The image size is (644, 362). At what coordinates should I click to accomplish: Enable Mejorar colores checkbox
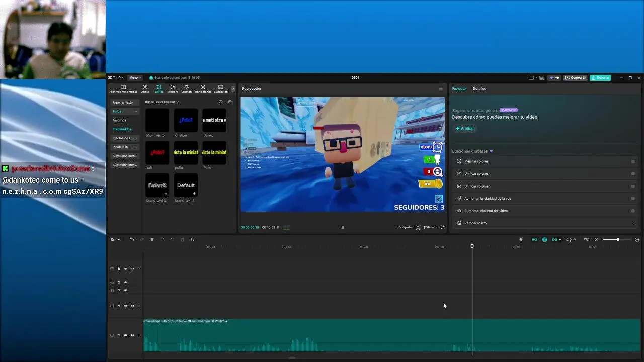point(633,161)
